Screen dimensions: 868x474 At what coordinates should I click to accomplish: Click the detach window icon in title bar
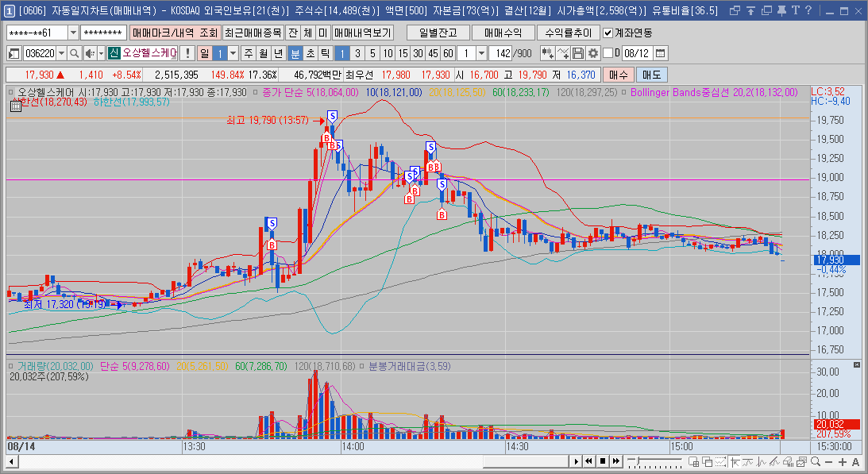(x=735, y=10)
